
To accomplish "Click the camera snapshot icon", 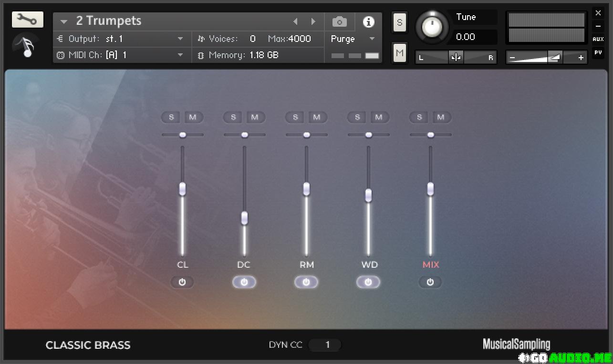I will [339, 22].
